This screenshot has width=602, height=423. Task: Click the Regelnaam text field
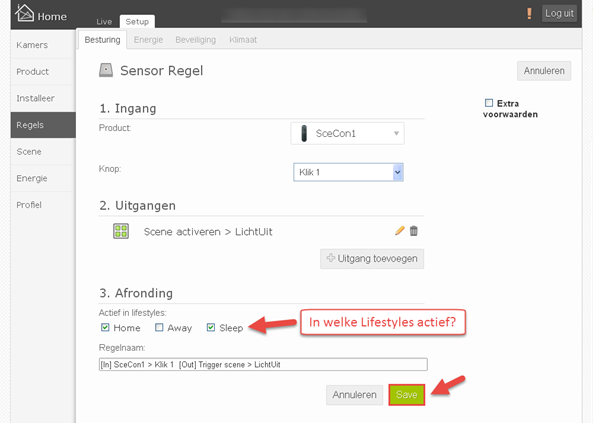click(263, 365)
